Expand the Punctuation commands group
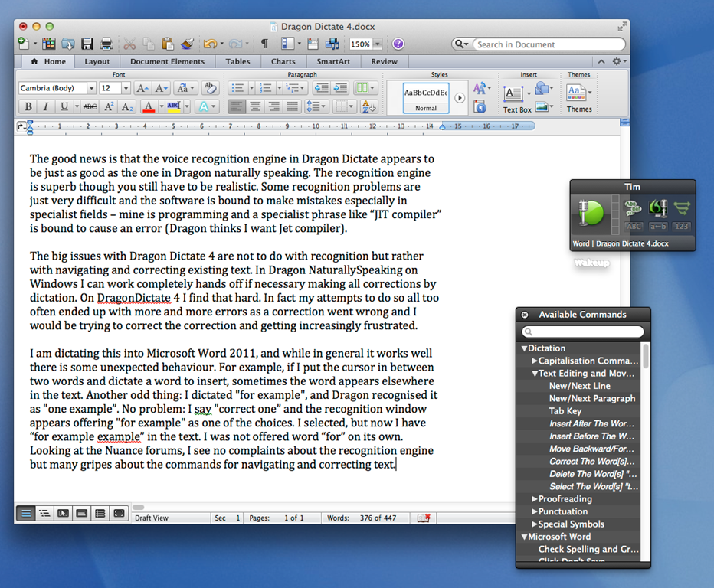 click(x=535, y=511)
